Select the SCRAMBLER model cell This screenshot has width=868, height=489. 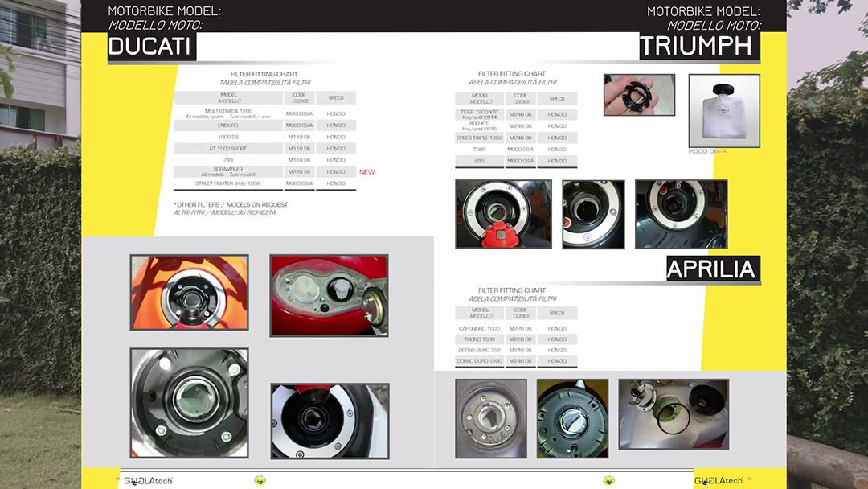(228, 171)
